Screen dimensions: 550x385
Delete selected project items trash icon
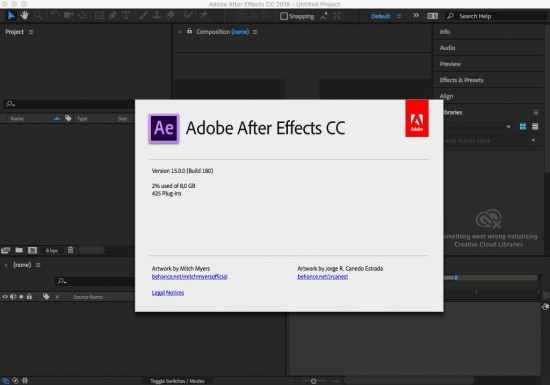click(x=70, y=250)
